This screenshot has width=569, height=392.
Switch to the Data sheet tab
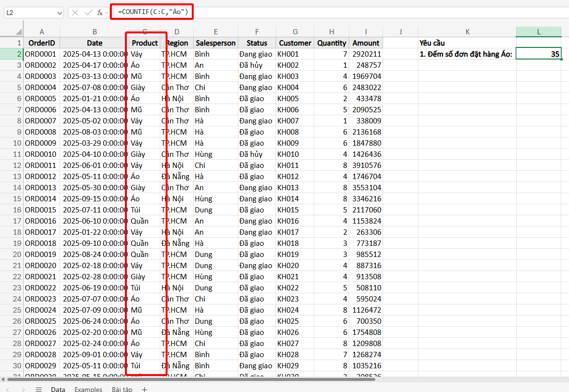pos(58,389)
